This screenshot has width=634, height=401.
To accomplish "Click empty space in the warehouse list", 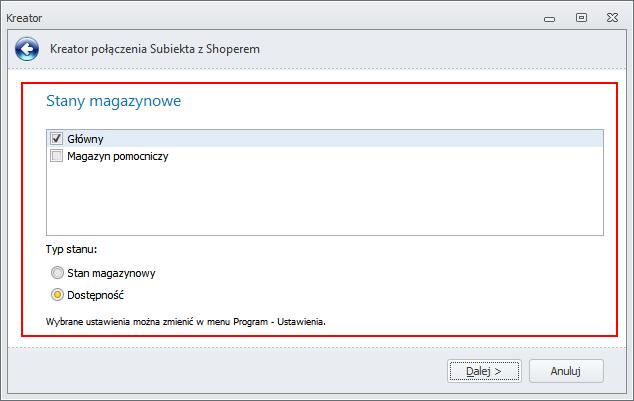I will 325,198.
